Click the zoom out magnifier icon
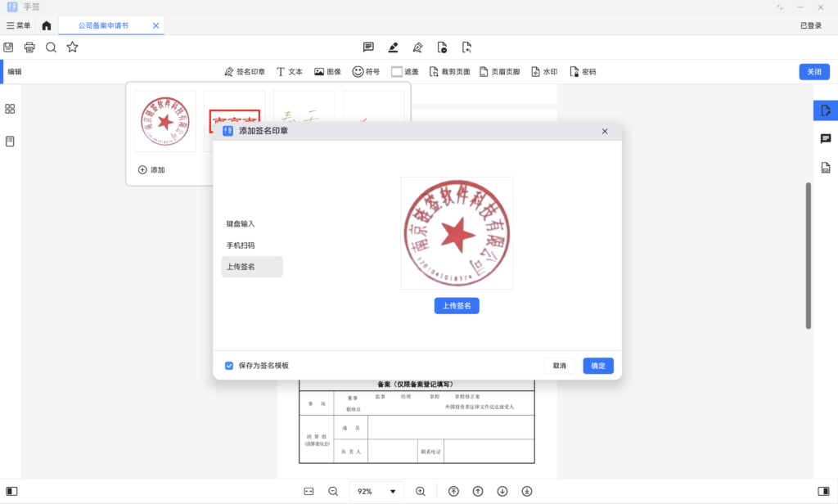The image size is (838, 504). click(x=333, y=491)
